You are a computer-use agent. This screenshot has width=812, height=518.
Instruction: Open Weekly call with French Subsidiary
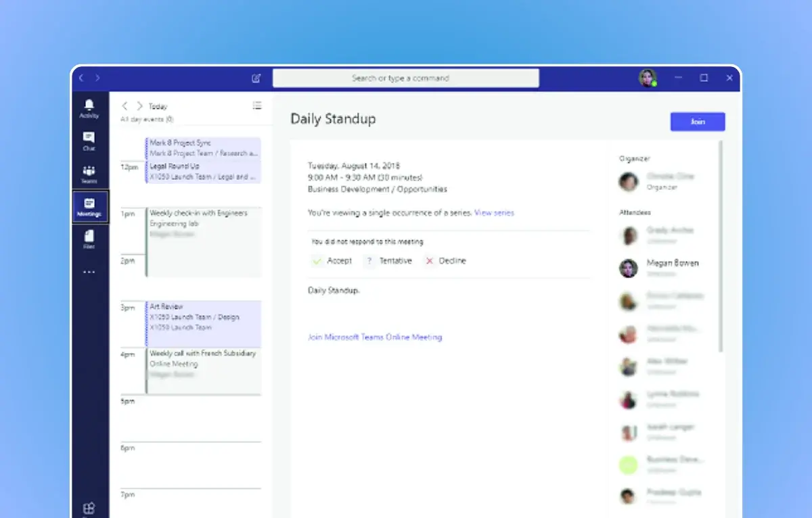[203, 371]
